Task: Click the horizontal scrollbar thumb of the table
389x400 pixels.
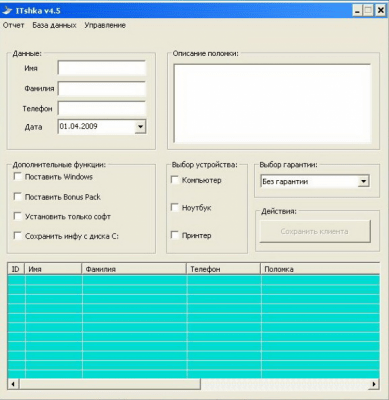Action: (x=110, y=384)
